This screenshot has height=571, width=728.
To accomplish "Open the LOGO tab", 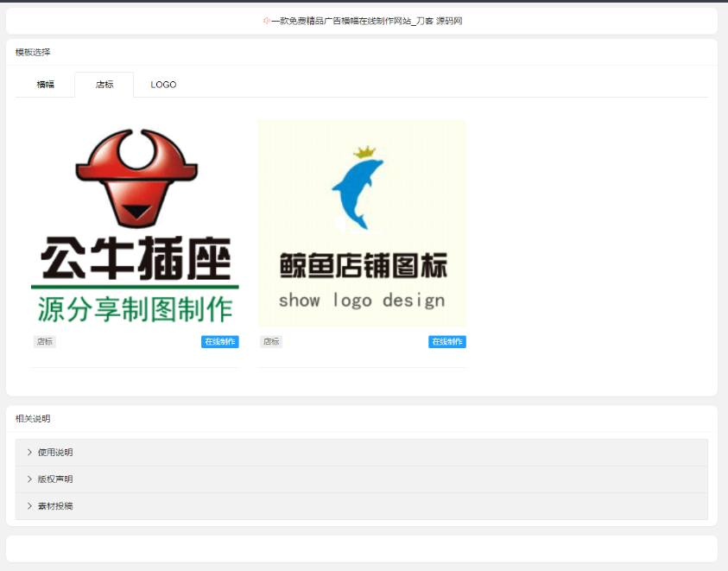I will (x=163, y=85).
